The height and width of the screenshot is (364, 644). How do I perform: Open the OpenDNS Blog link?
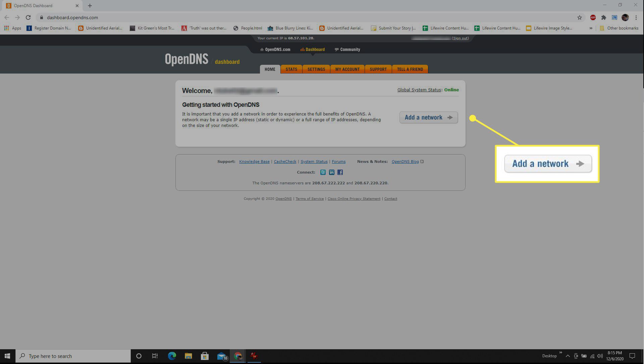pos(404,161)
